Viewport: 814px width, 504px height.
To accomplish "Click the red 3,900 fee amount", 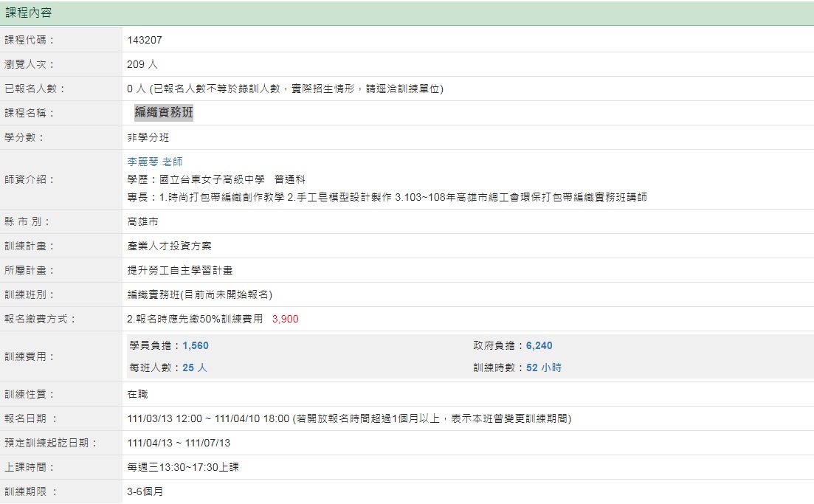I will click(285, 319).
